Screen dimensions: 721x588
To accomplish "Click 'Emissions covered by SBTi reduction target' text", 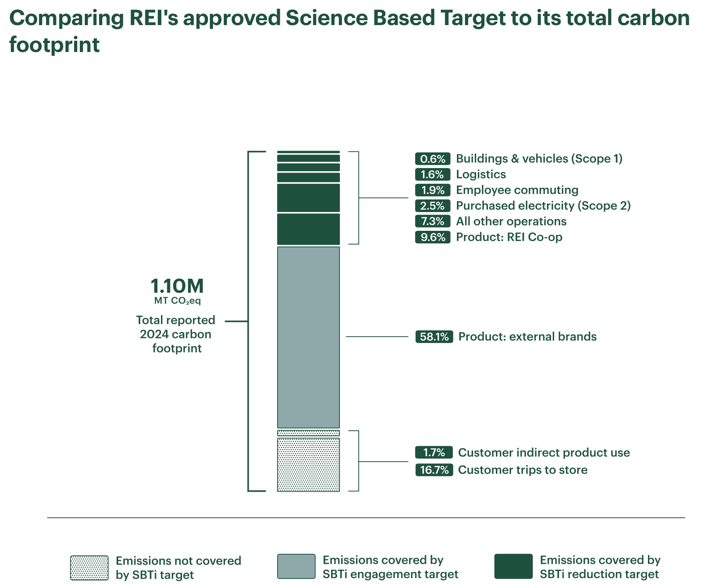I will pos(600,567).
